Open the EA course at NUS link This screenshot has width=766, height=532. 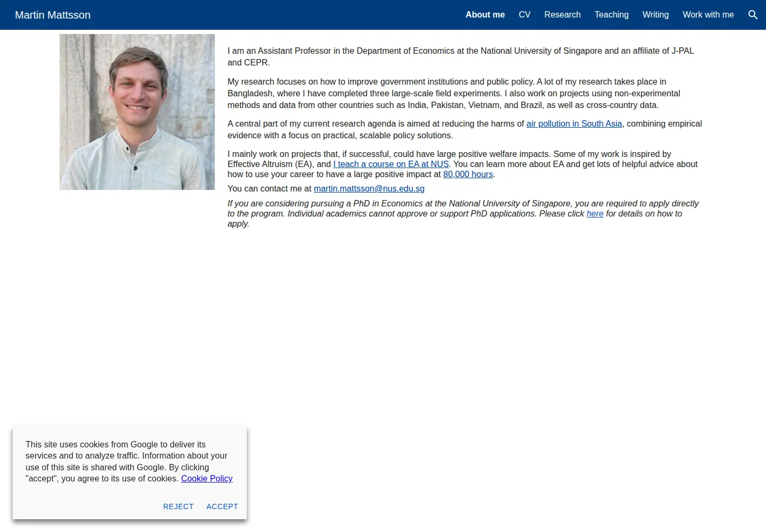[391, 164]
